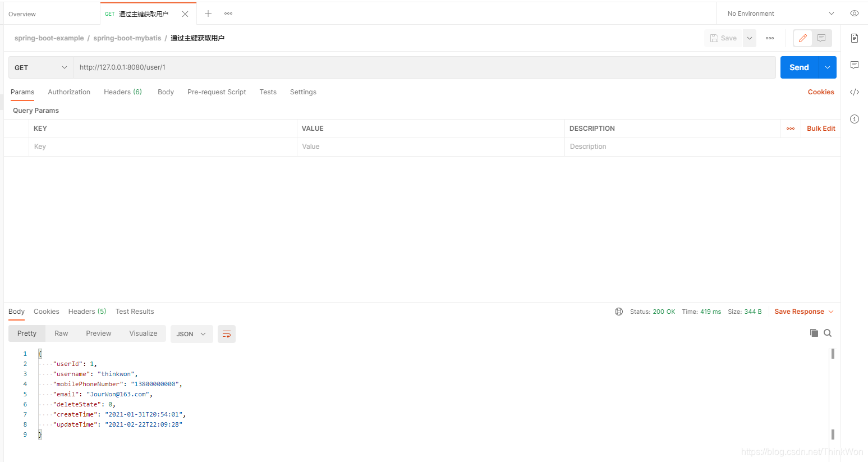The image size is (868, 462).
Task: Open Pre-request Script tab
Action: [217, 92]
